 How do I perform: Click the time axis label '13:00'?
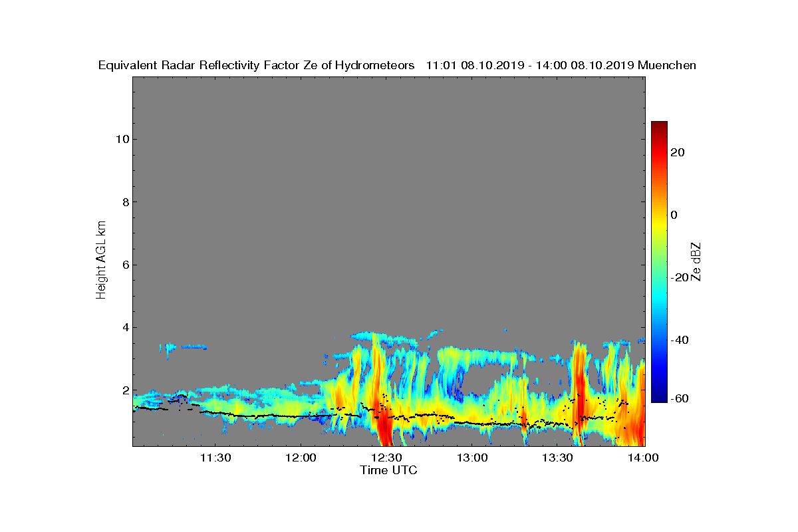(472, 458)
